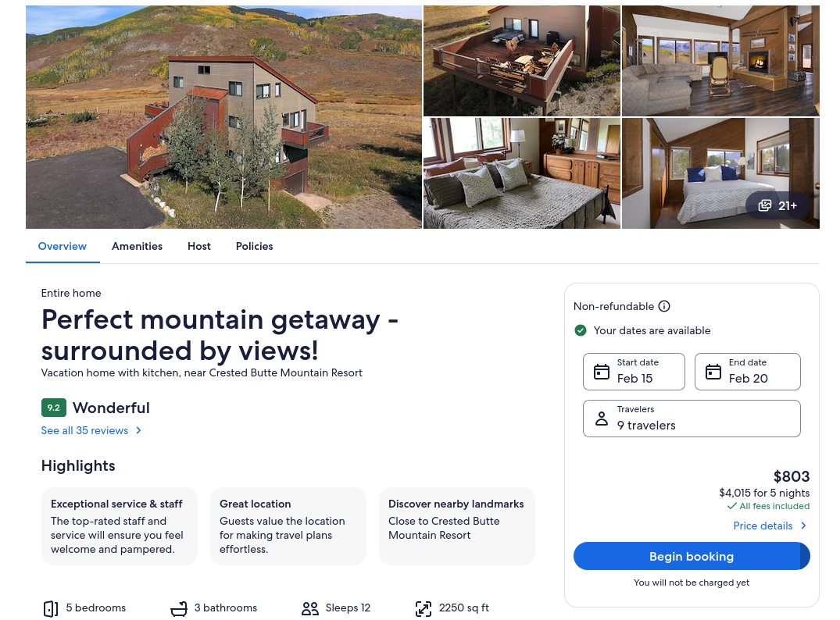Viewport: 840px width, 620px height.
Task: Click the bedrooms door icon
Action: pos(51,608)
